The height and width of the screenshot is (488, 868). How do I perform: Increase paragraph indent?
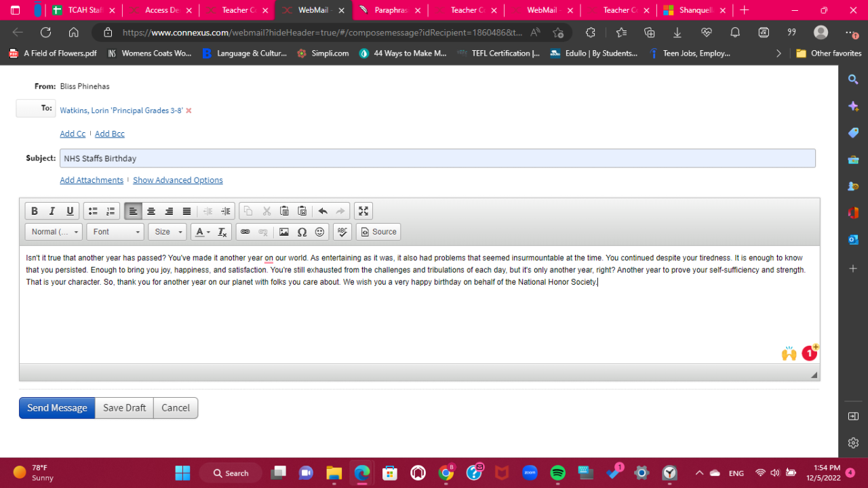click(x=226, y=211)
